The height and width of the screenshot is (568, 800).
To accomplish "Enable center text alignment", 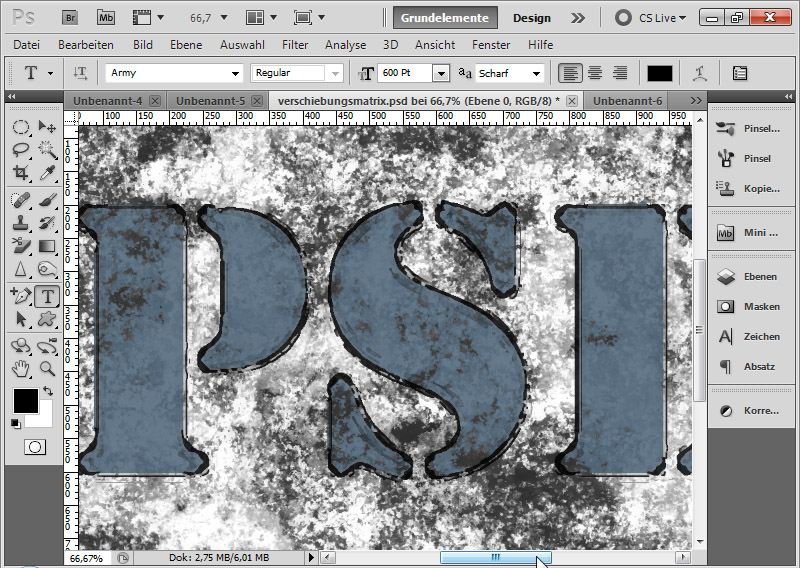I will click(x=595, y=73).
